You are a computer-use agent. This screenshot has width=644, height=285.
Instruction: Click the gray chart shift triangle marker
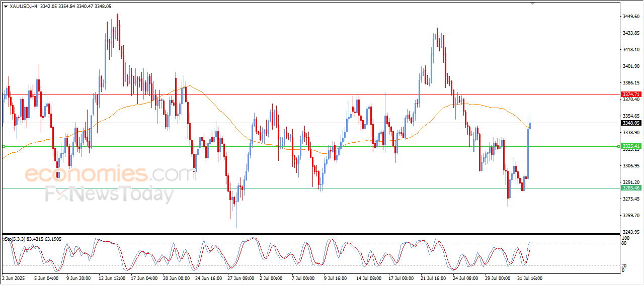[x=533, y=4]
